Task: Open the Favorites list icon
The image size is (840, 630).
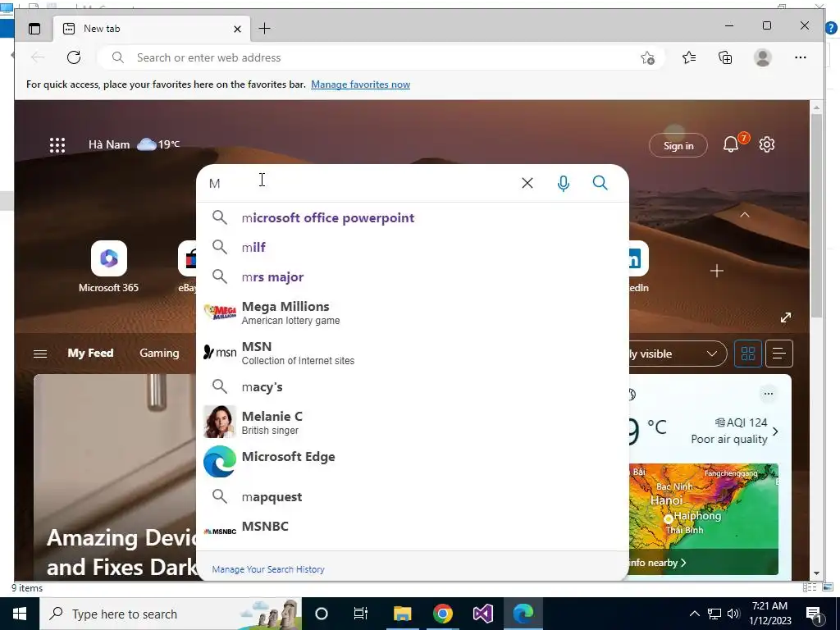Action: (689, 57)
